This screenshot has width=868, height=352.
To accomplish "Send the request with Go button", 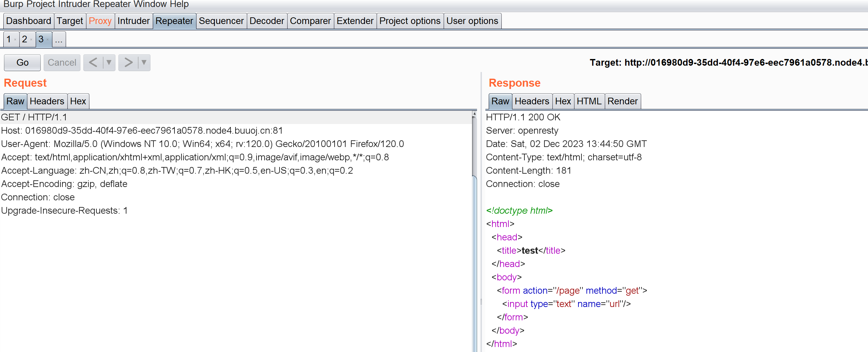I will pos(22,63).
